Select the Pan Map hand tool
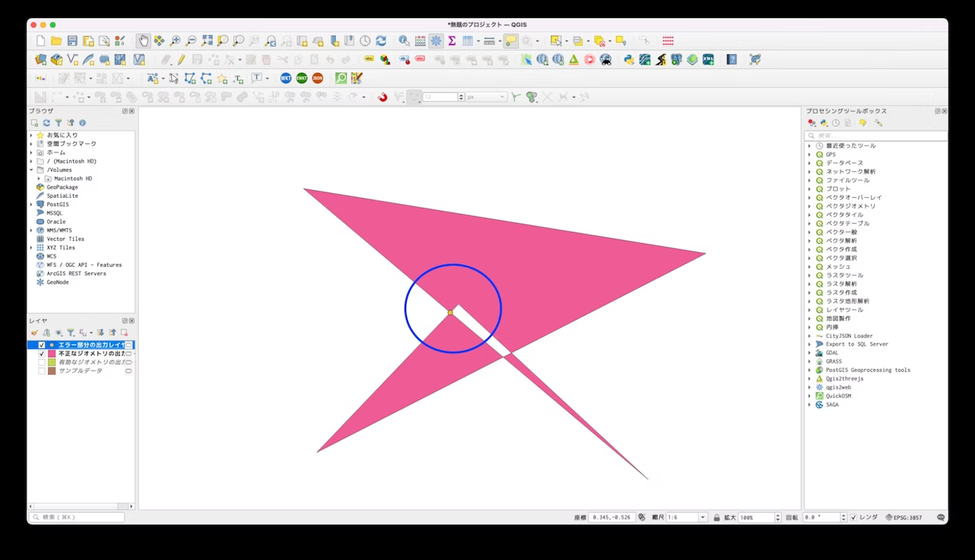The image size is (975, 560). [x=143, y=41]
